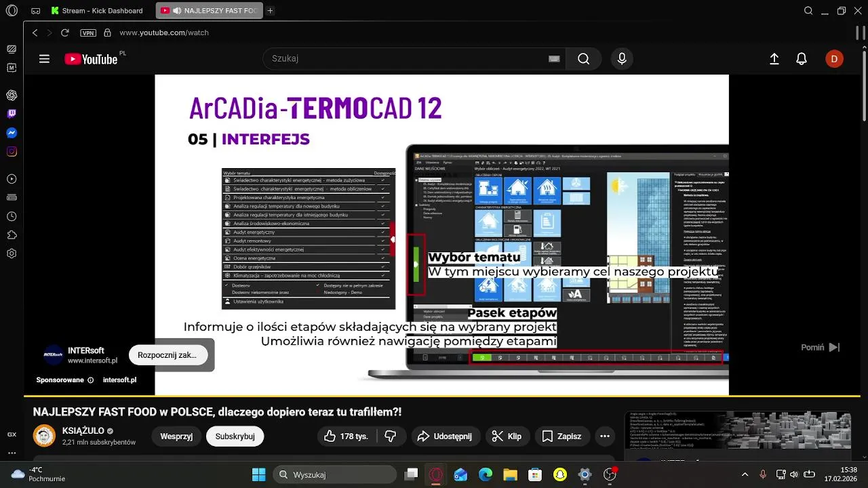Viewport: 868px width, 488px height.
Task: Open ChatGPT from the Opera sidebar
Action: point(12,95)
